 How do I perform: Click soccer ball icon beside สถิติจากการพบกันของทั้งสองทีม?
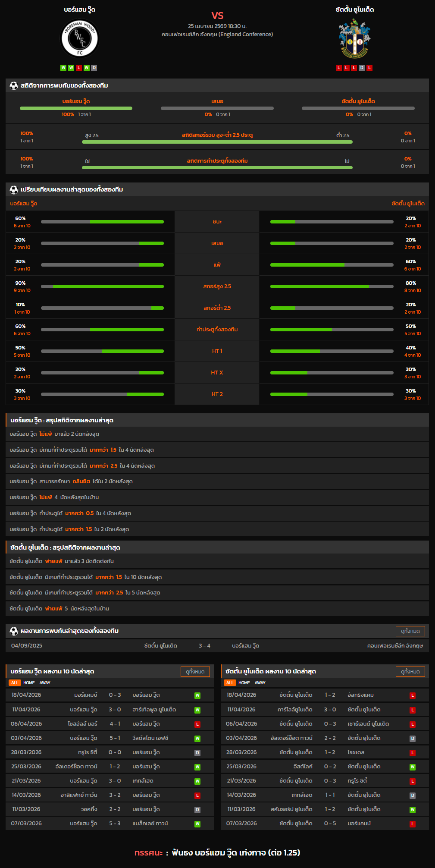[14, 86]
